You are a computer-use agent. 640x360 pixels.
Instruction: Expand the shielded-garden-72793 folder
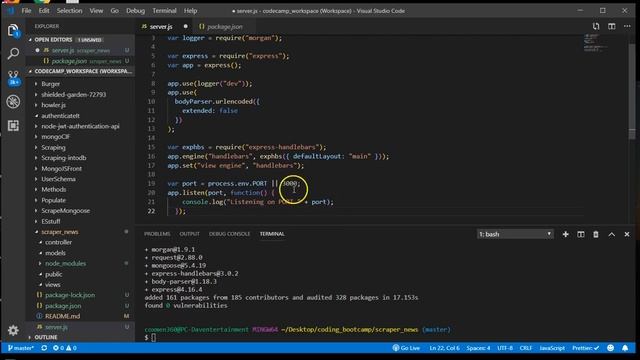[x=73, y=95]
